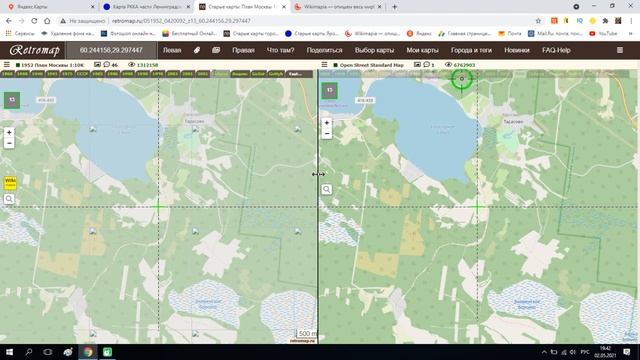
Task: Open right map image icon
Action: pos(417,64)
